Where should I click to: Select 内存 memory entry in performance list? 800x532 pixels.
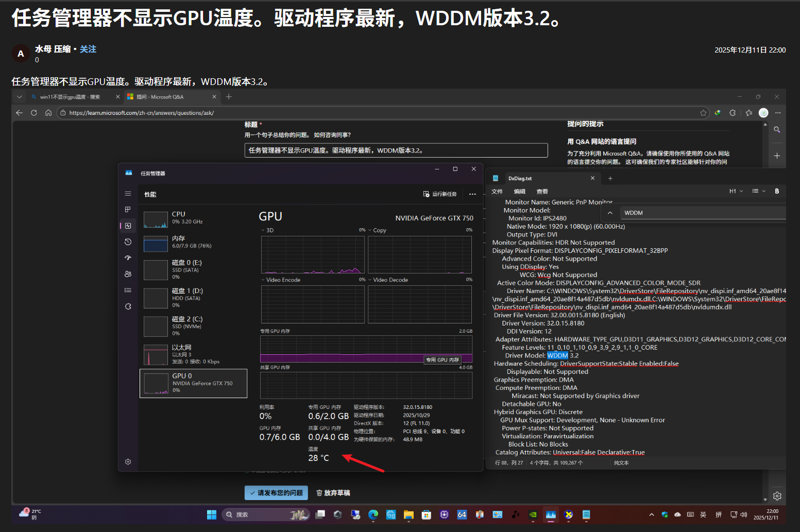193,243
